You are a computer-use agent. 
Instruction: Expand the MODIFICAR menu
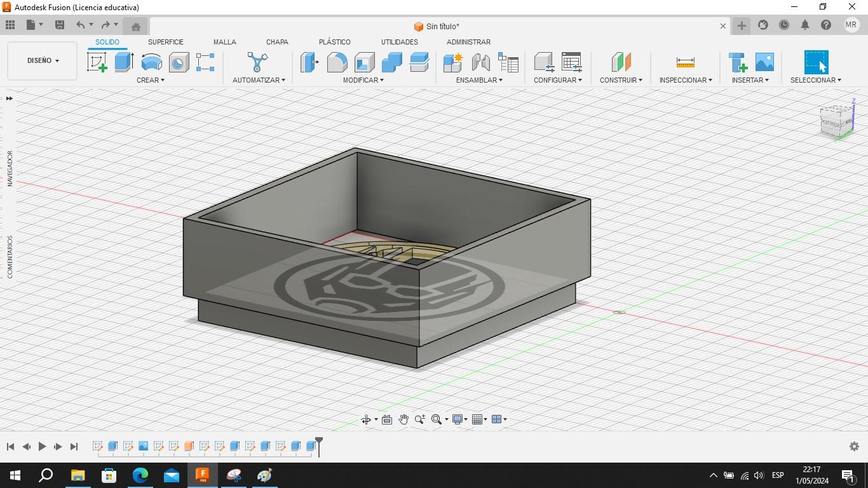(363, 80)
